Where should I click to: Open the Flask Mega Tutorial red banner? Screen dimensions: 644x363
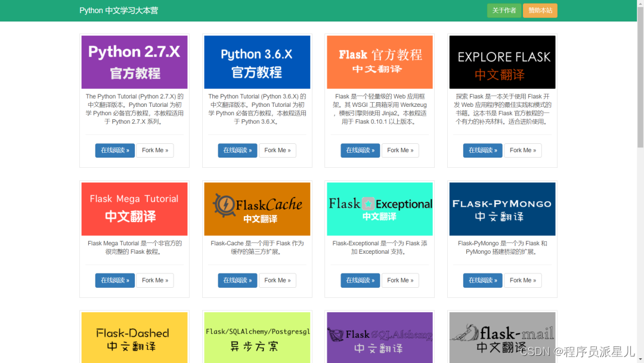click(x=134, y=209)
